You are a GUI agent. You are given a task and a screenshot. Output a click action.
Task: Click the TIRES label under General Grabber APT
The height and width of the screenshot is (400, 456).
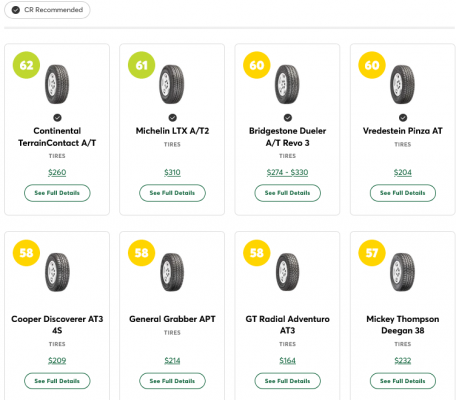(x=172, y=333)
